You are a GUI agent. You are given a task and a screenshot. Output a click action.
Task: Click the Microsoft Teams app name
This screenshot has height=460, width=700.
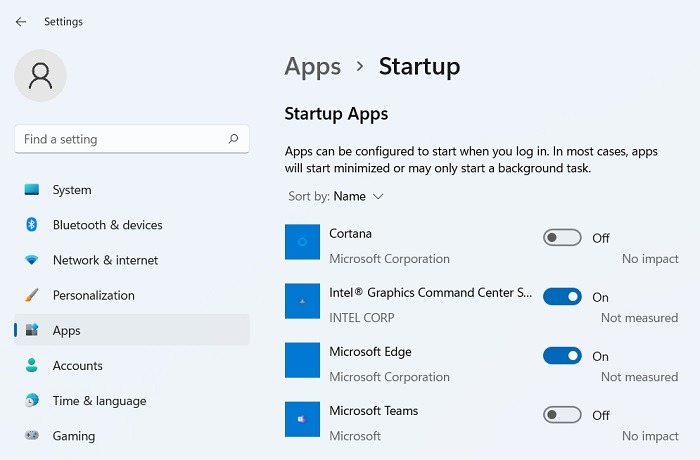point(374,410)
